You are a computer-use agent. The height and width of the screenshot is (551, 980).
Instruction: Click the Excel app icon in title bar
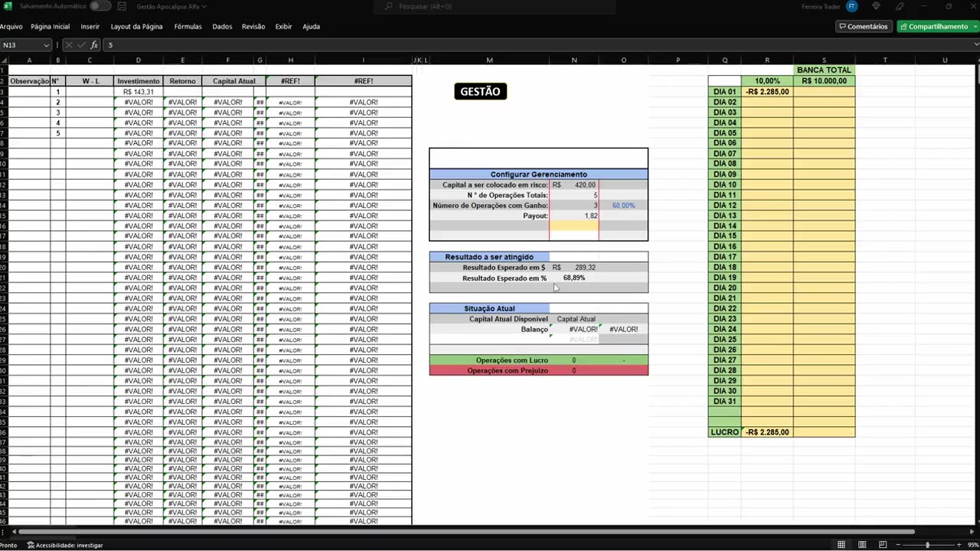(x=7, y=6)
